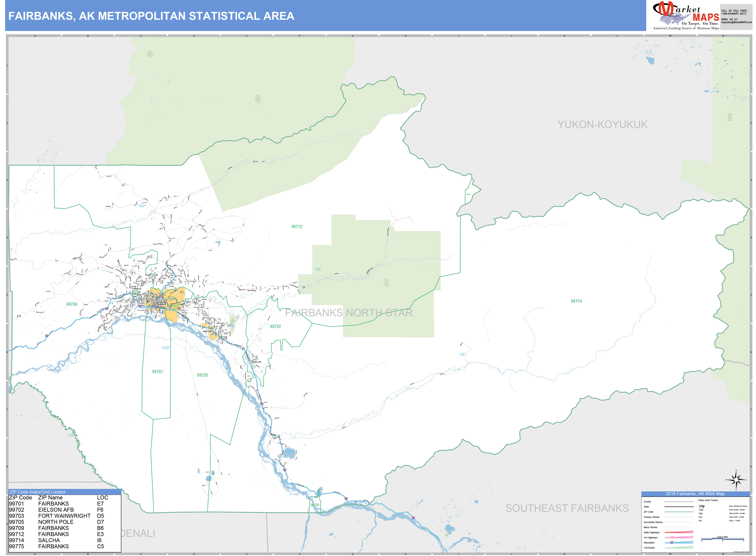Click the Cities and Towns legend heading
756x556 pixels.
[708, 500]
